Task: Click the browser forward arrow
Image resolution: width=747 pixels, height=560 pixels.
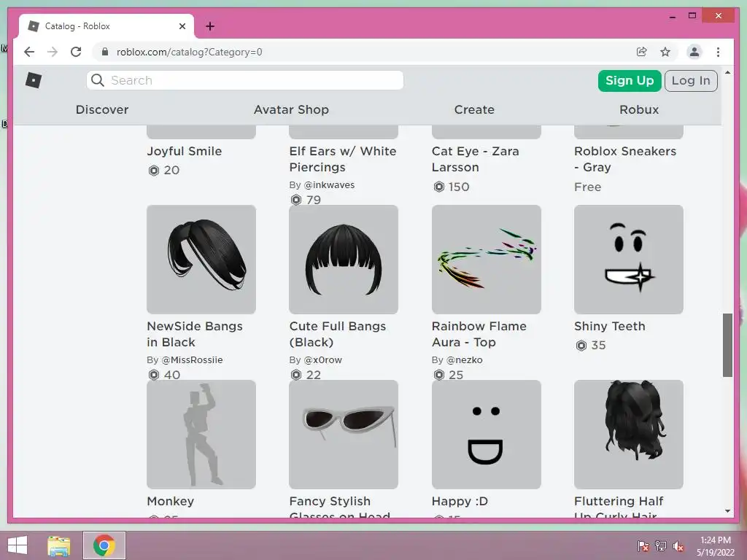Action: (53, 52)
